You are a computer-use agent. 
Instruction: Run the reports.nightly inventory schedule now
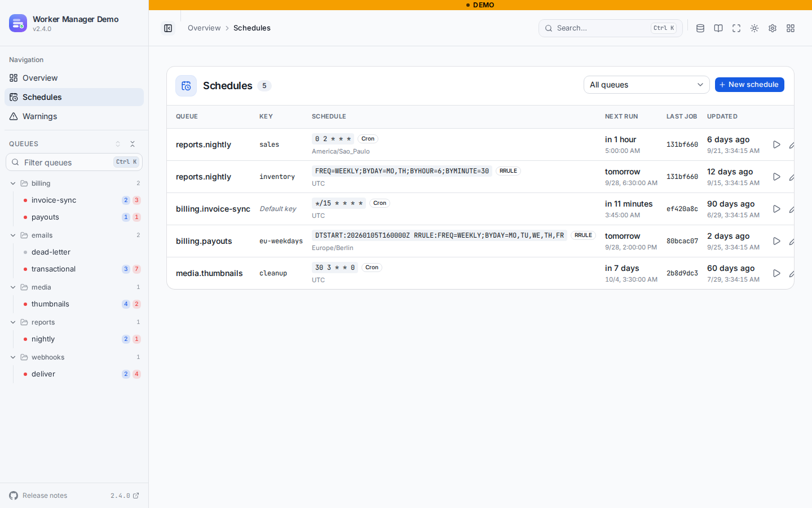[x=776, y=177]
